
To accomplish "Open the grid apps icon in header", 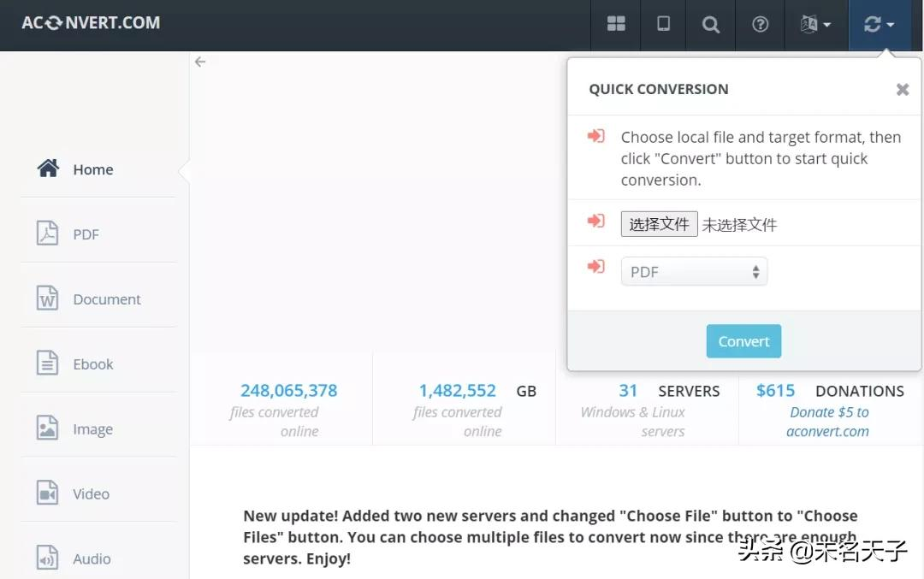I will tap(616, 24).
